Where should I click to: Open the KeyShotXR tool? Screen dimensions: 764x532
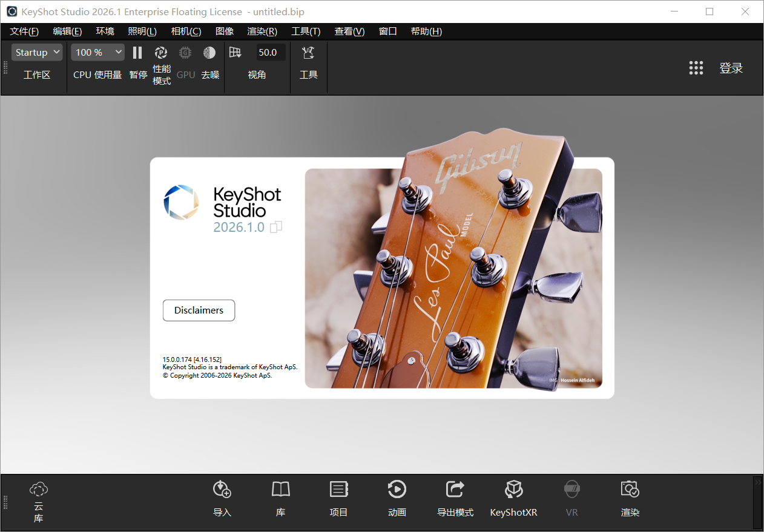click(513, 499)
